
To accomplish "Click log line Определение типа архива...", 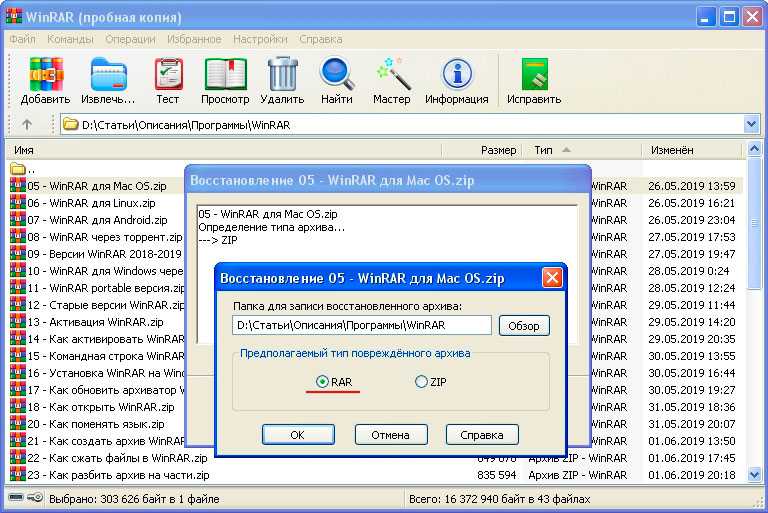I will tap(272, 227).
